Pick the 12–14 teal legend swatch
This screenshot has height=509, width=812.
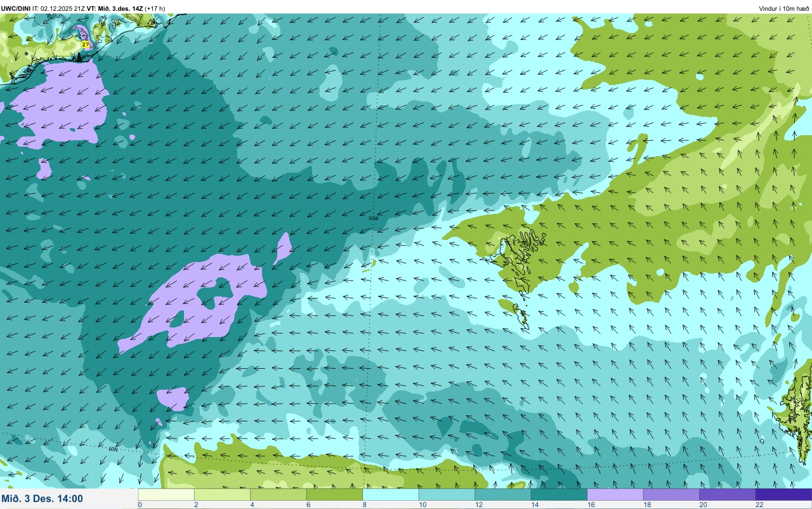503,494
